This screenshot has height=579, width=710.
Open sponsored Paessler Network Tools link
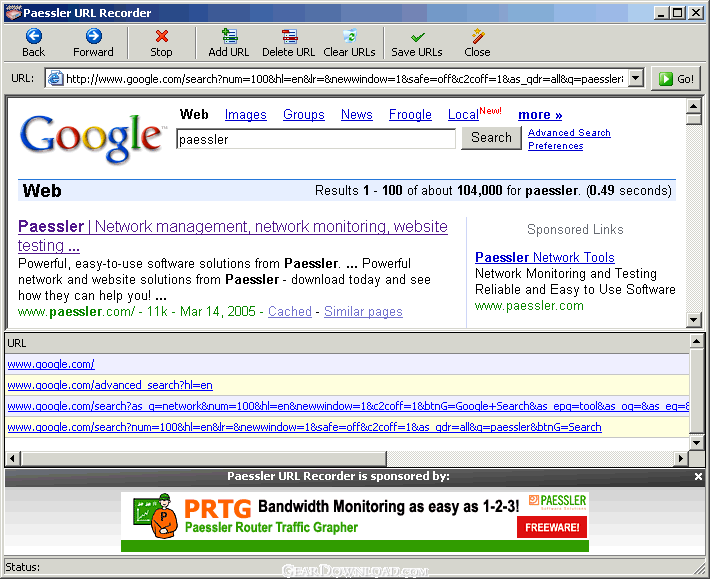coord(545,257)
